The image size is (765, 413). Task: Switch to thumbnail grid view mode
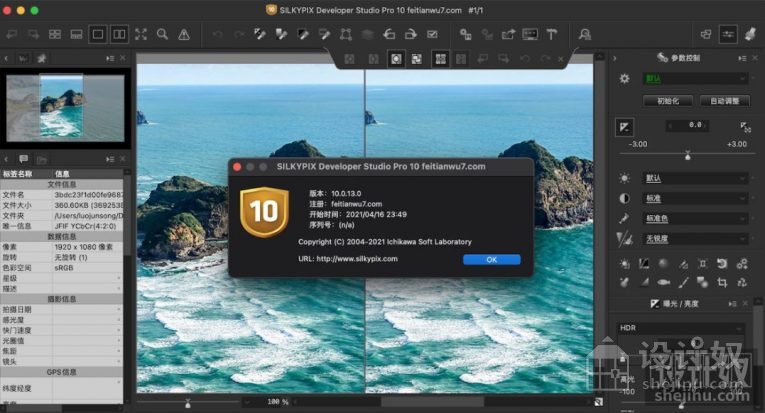(x=55, y=34)
